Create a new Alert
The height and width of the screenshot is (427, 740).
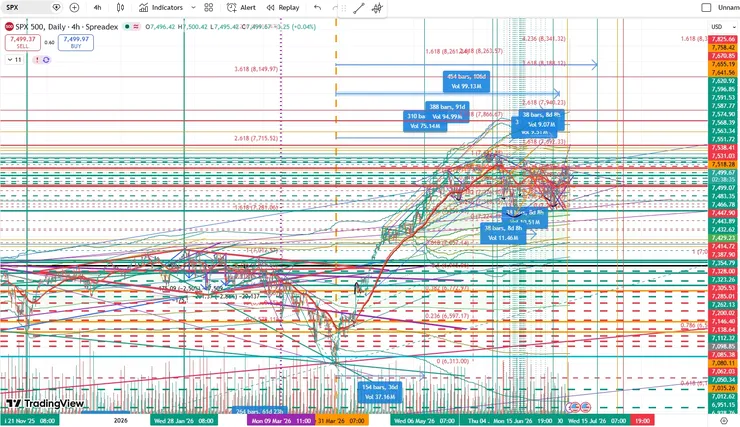point(241,7)
